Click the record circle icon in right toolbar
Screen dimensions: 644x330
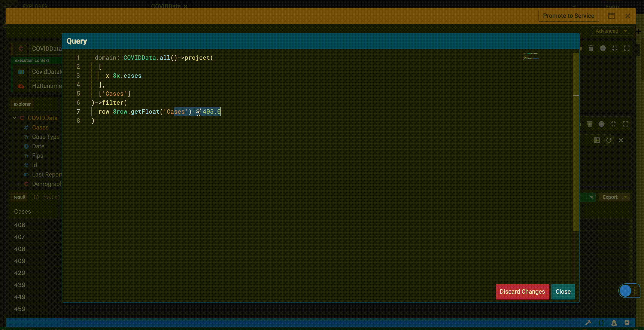coord(603,48)
